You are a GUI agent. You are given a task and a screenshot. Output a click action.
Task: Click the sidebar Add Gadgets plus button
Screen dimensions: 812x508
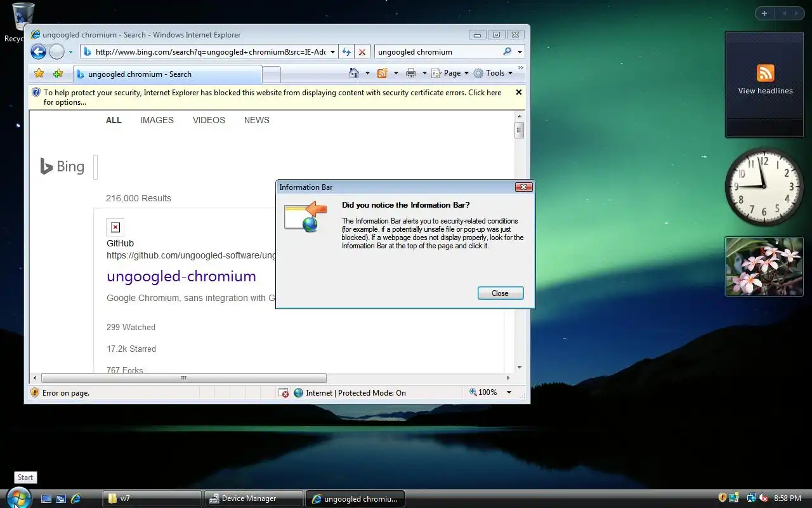tap(764, 13)
